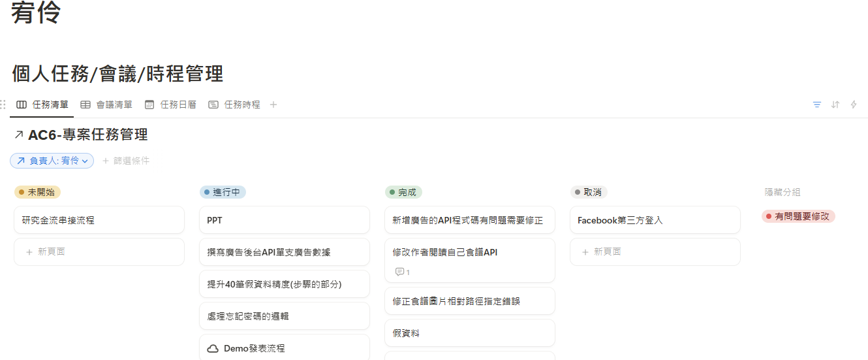Click the sort arrows icon
Viewport: 868px width, 360px height.
tap(835, 105)
